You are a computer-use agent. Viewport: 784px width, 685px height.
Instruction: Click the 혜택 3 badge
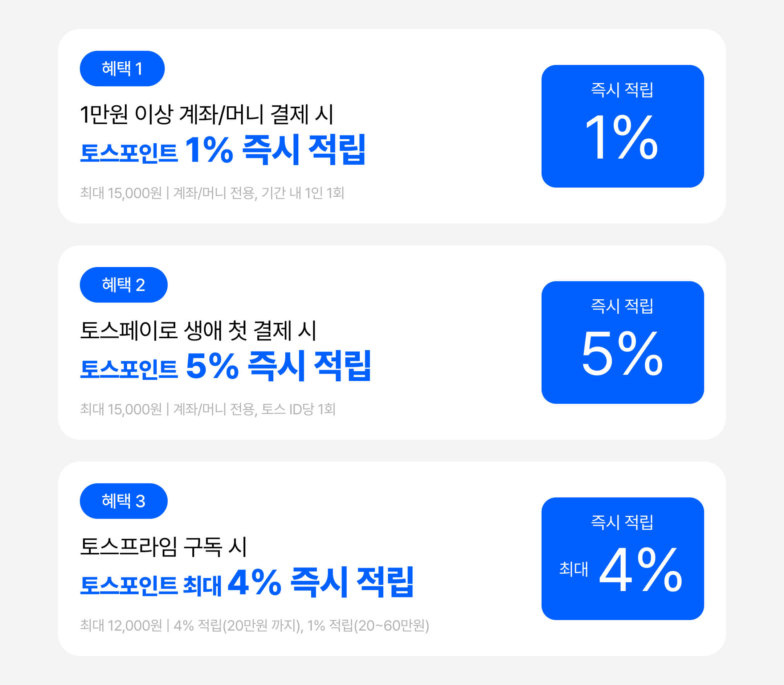(x=123, y=501)
